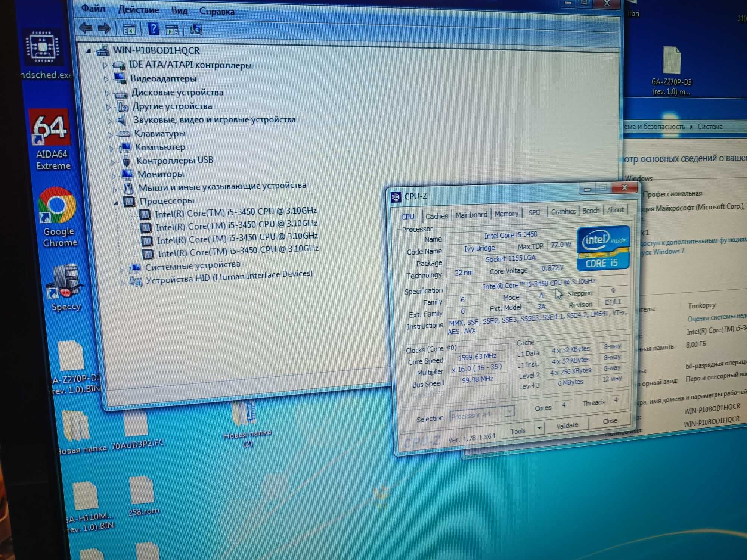747x560 pixels.
Task: Click the Help question mark toolbar icon
Action: coord(153,29)
